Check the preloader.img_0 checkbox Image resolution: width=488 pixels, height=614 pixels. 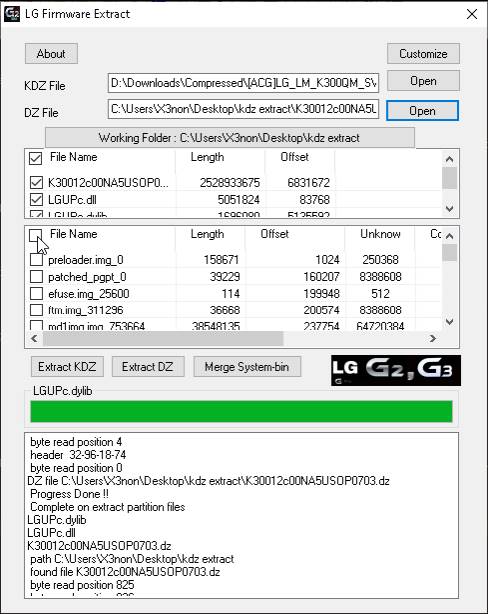pyautogui.click(x=36, y=260)
